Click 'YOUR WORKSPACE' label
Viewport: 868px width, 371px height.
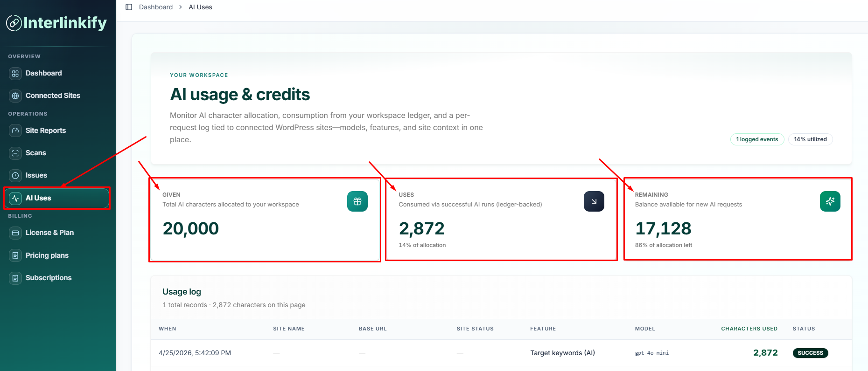[x=199, y=75]
